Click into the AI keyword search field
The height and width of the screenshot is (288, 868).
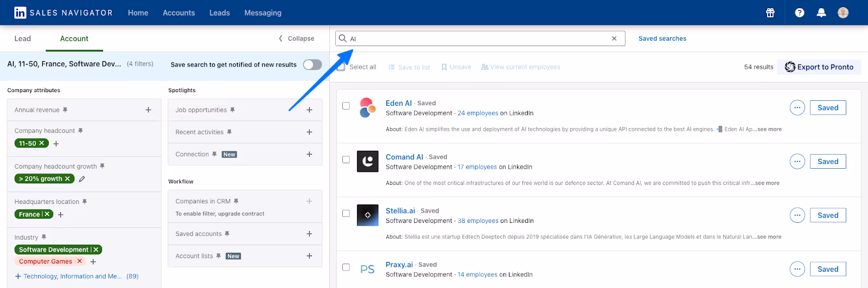[480, 39]
